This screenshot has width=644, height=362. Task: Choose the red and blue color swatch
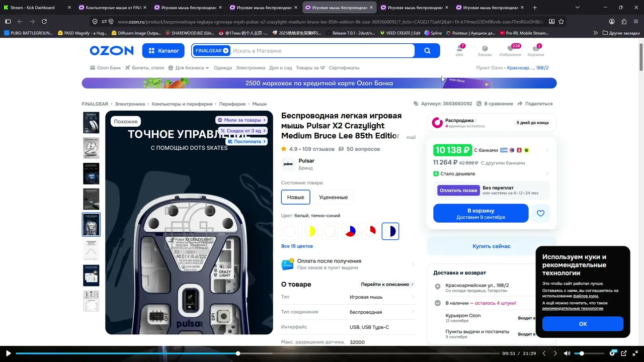pos(350,231)
